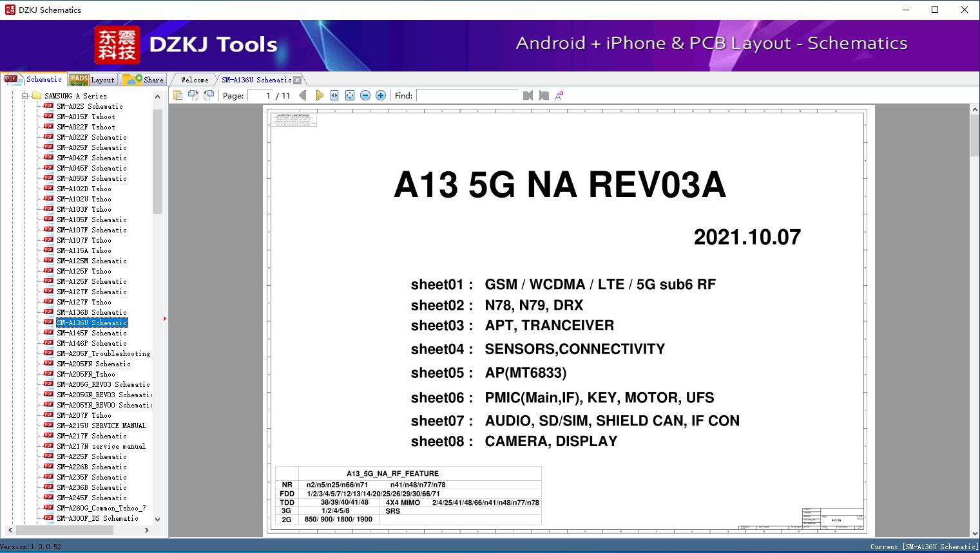Go to the next page arrow
Image resolution: width=980 pixels, height=553 pixels.
point(319,95)
